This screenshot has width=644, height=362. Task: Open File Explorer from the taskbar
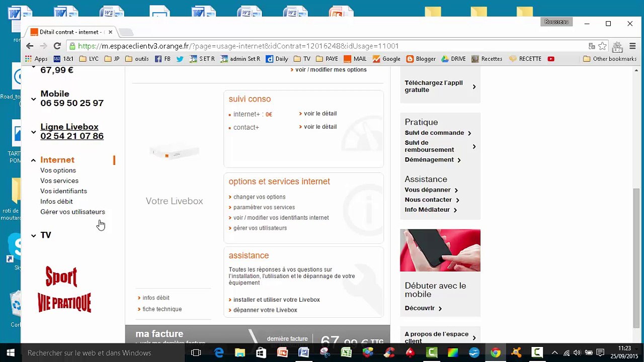click(x=240, y=353)
